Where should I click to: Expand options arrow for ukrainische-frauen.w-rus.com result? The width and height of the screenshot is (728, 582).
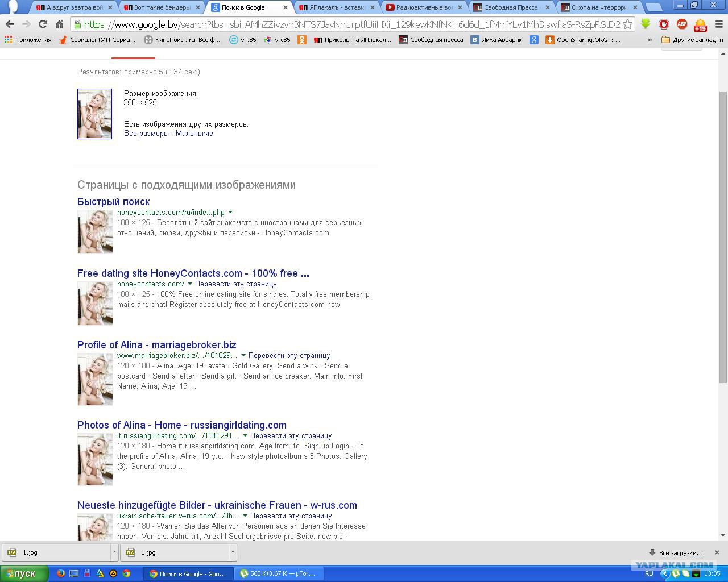click(x=245, y=516)
